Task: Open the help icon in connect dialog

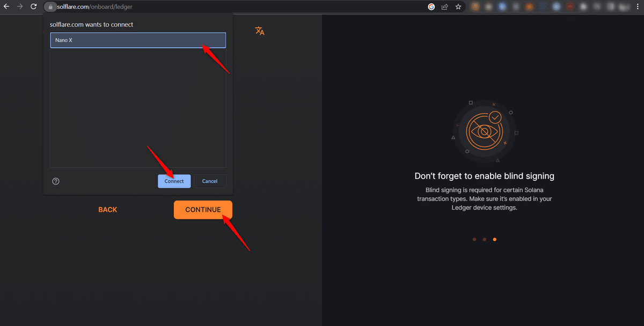Action: click(x=56, y=181)
